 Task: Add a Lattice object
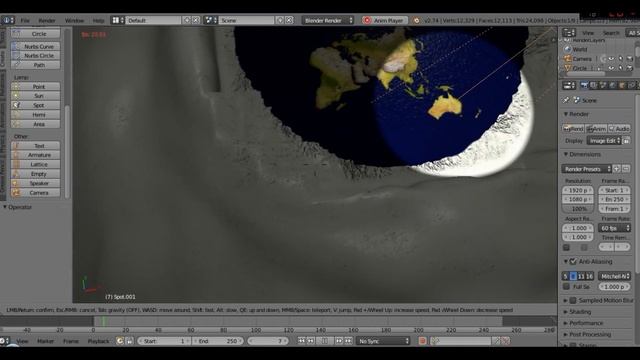36,164
